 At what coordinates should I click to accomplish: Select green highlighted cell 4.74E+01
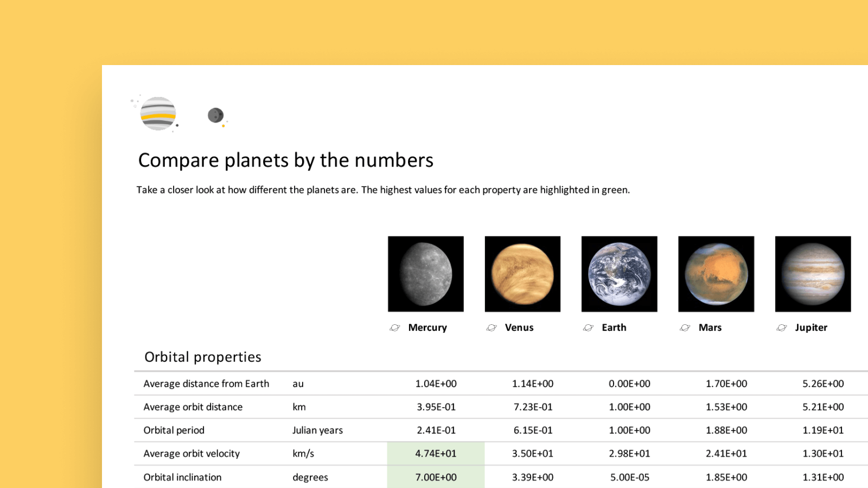point(436,453)
